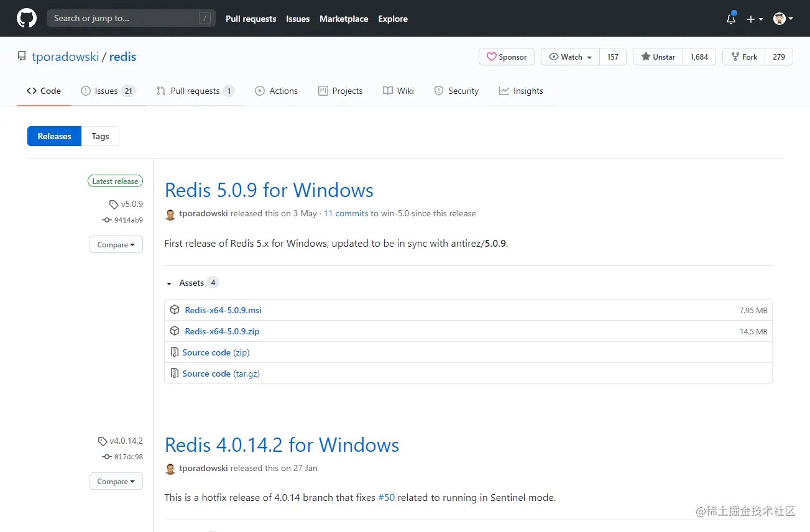View the 11 commits since this release

click(x=346, y=213)
